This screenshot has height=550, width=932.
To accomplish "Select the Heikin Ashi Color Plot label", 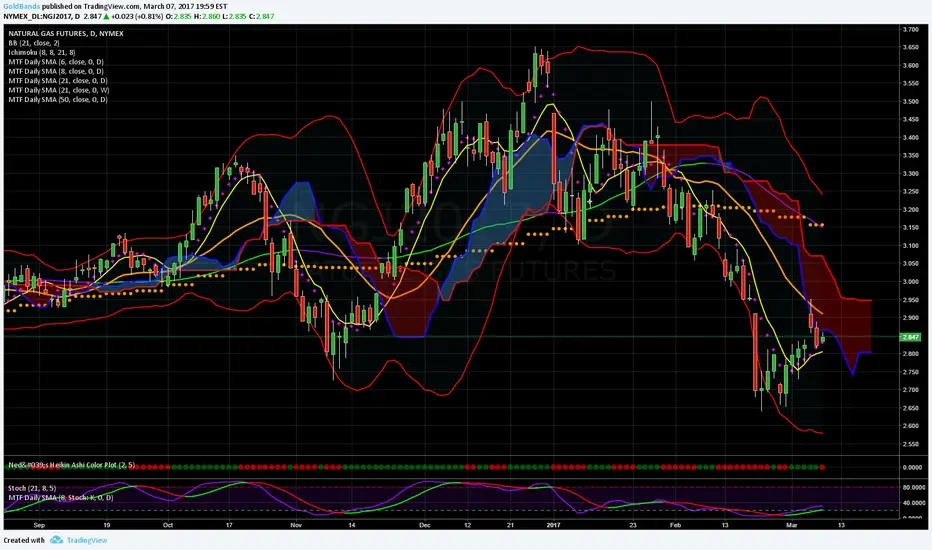I will coord(71,465).
